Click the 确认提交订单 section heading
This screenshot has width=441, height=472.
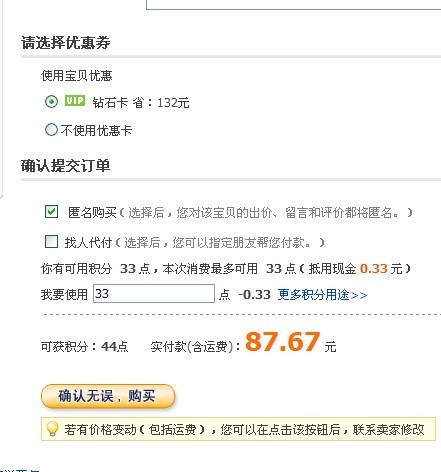pyautogui.click(x=66, y=166)
